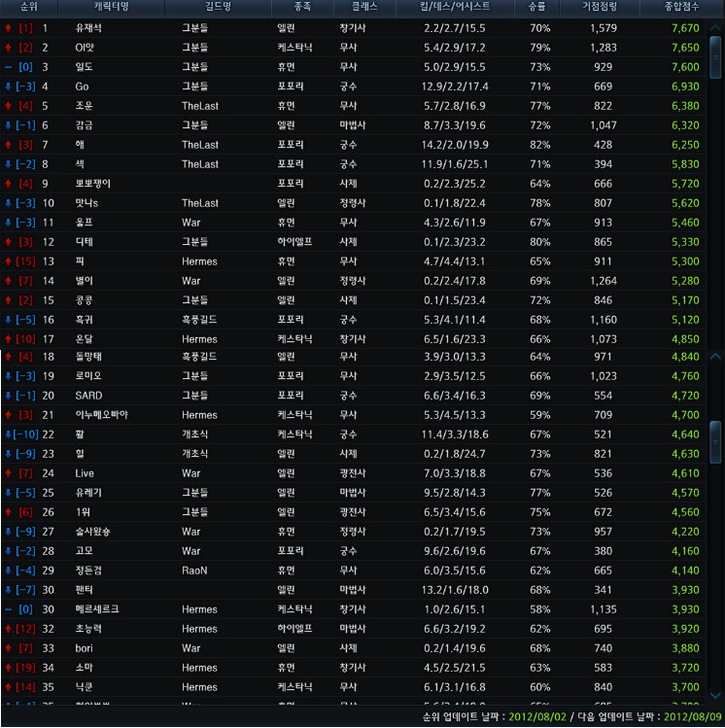This screenshot has width=725, height=728.
Task: Sort by the 순위 column header
Action: tap(29, 8)
